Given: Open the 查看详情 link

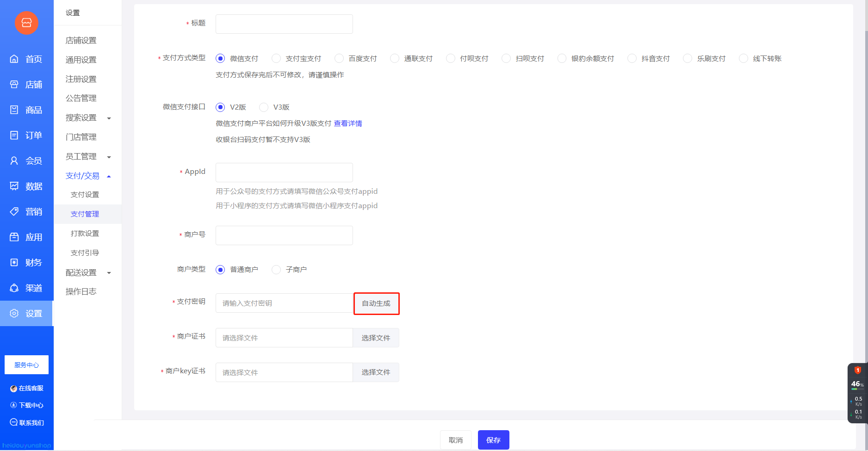Looking at the screenshot, I should 348,124.
